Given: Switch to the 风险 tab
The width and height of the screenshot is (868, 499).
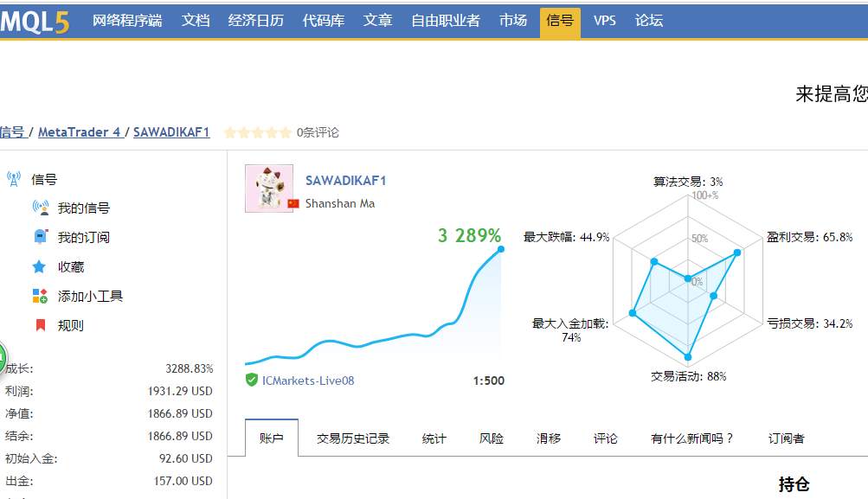Looking at the screenshot, I should click(x=491, y=438).
